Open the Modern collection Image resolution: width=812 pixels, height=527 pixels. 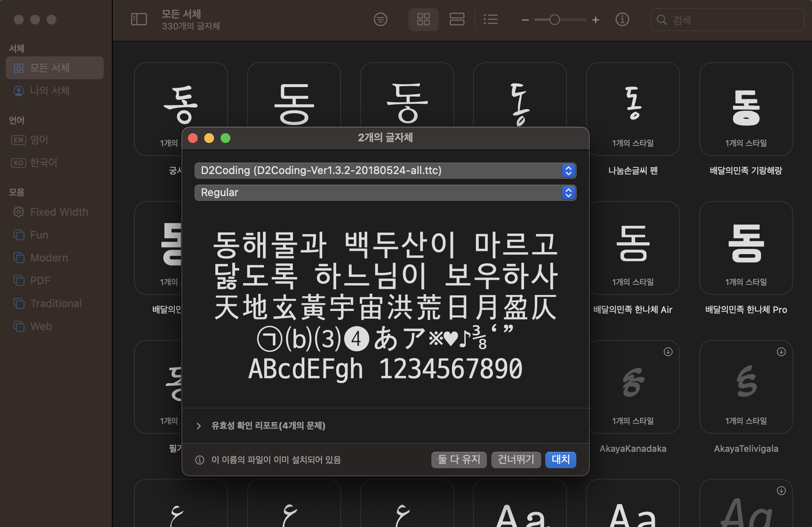click(55, 257)
